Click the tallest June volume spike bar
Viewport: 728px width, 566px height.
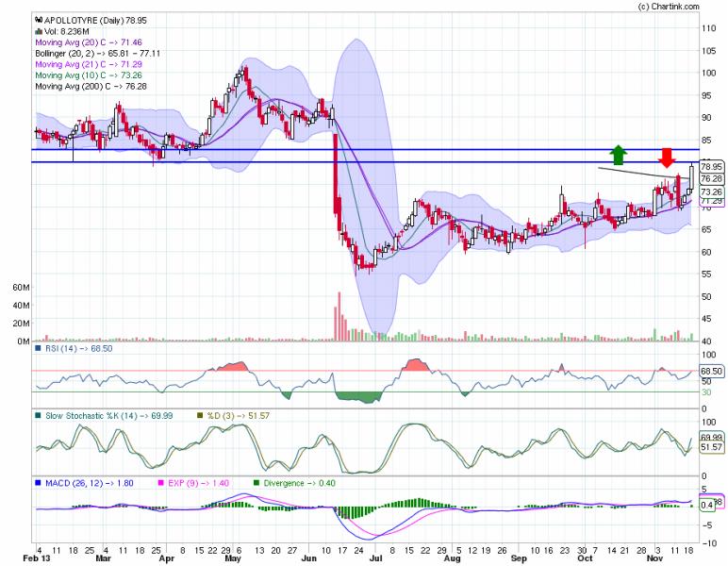(339, 317)
